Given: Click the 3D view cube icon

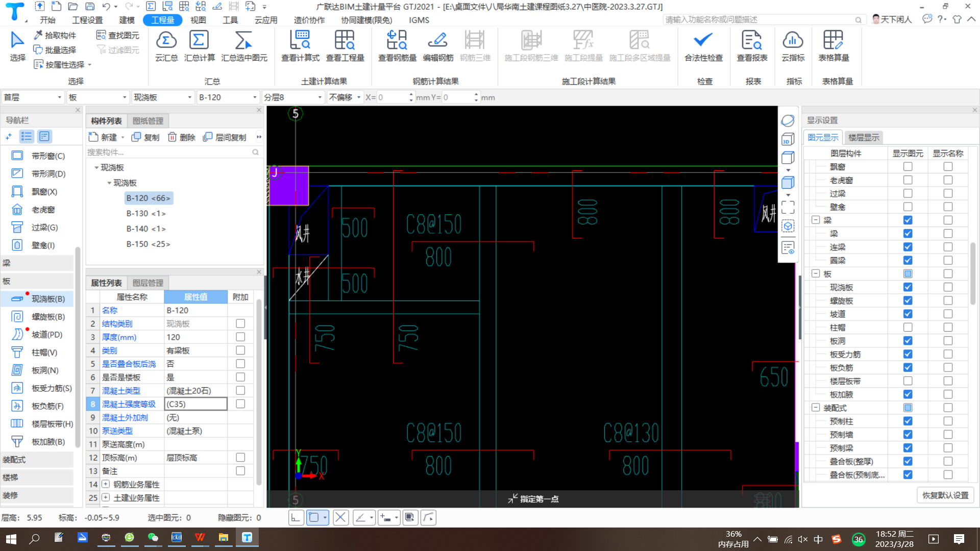Looking at the screenshot, I should coord(788,139).
